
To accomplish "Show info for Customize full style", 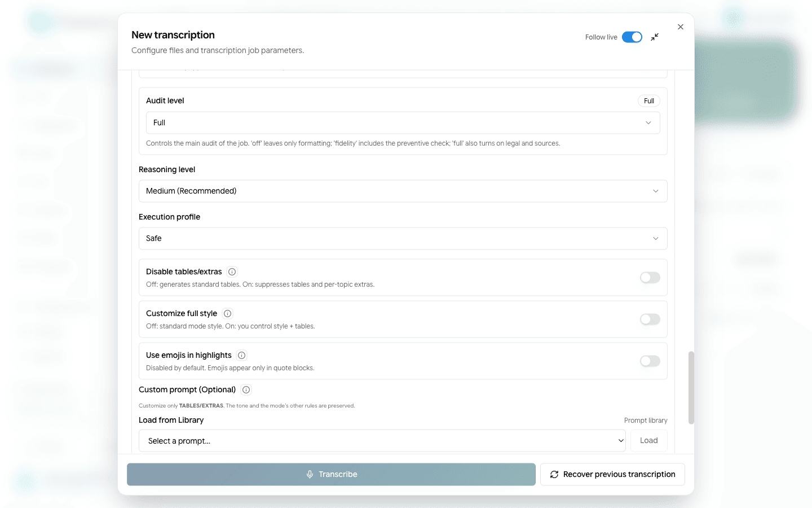I will tap(227, 314).
